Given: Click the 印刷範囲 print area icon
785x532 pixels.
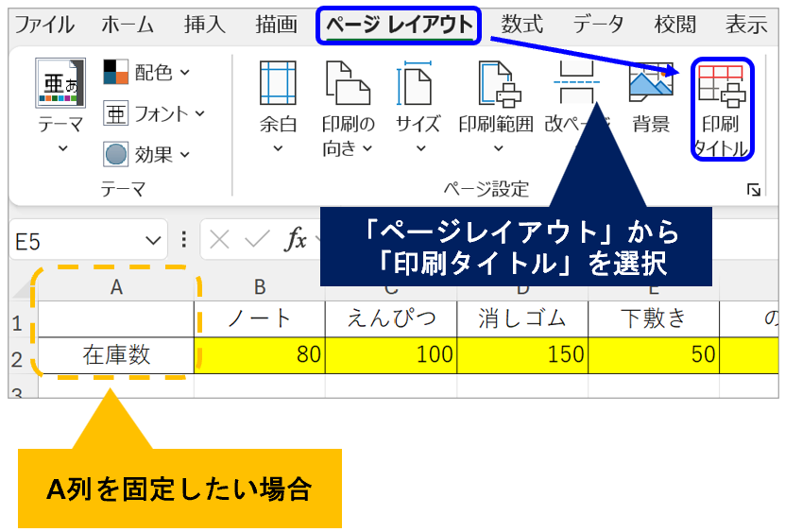Looking at the screenshot, I should [499, 84].
